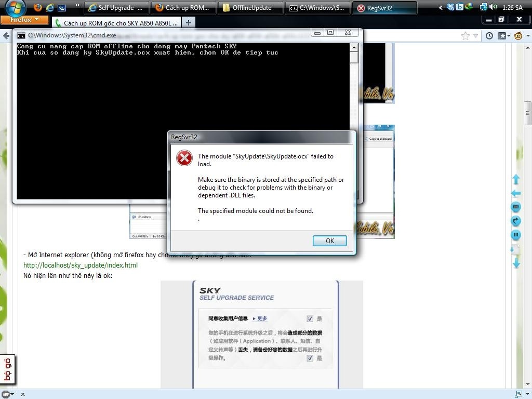Show hidden system tray icons
This screenshot has height=399, width=532.
tap(441, 7)
